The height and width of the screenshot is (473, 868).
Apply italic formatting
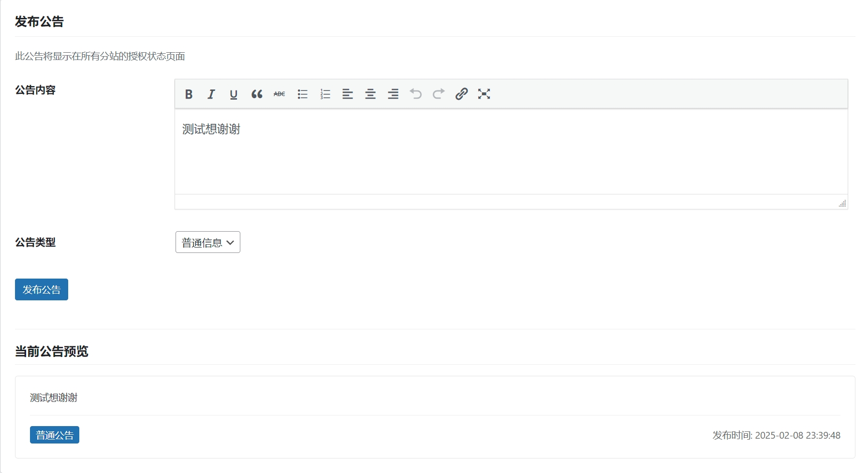[211, 94]
